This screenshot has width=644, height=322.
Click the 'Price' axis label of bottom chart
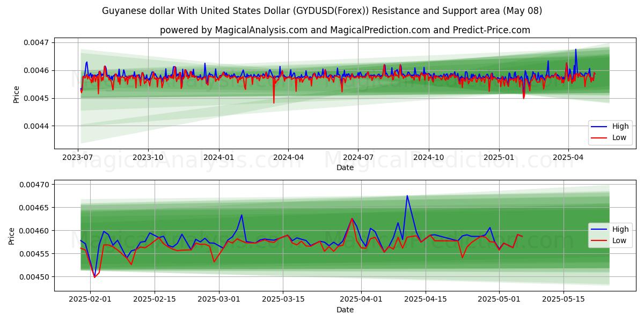tap(12, 236)
